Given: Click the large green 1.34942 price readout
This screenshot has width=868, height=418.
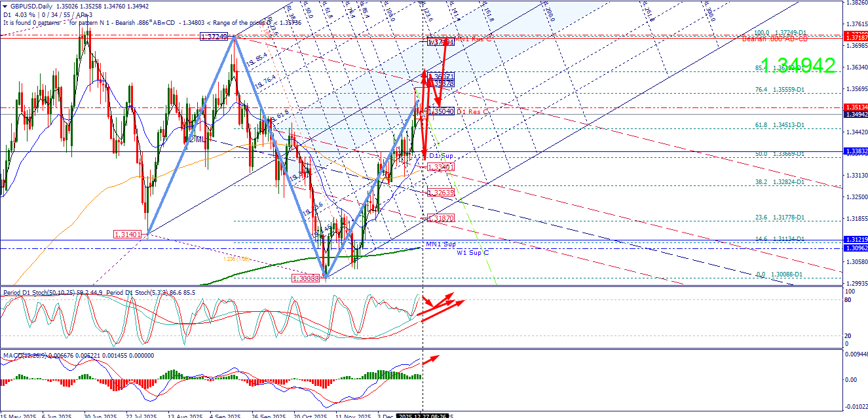Looking at the screenshot, I should click(x=797, y=65).
